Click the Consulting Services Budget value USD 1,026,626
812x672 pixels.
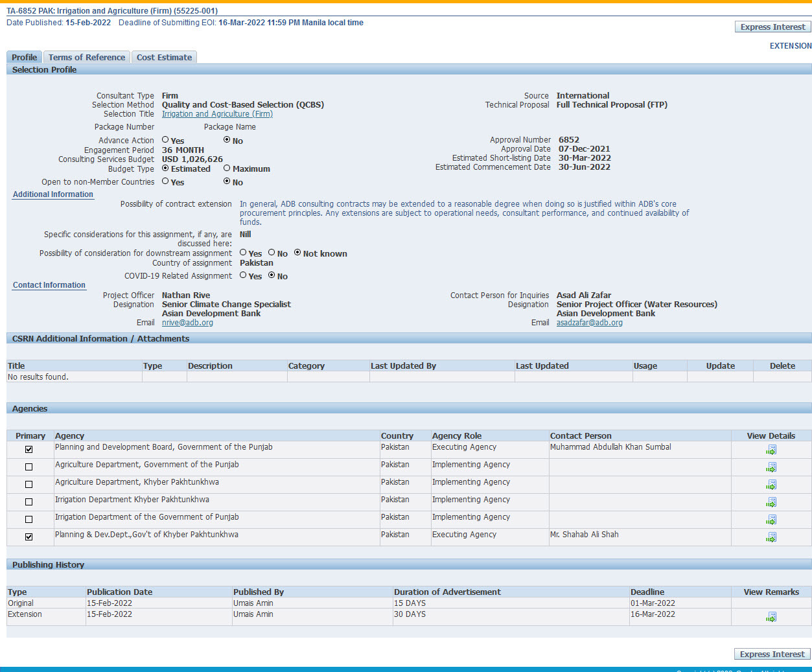pos(192,159)
